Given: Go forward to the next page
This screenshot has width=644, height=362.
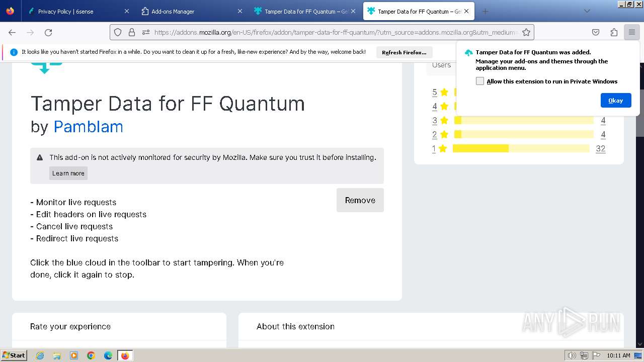Looking at the screenshot, I should (30, 32).
